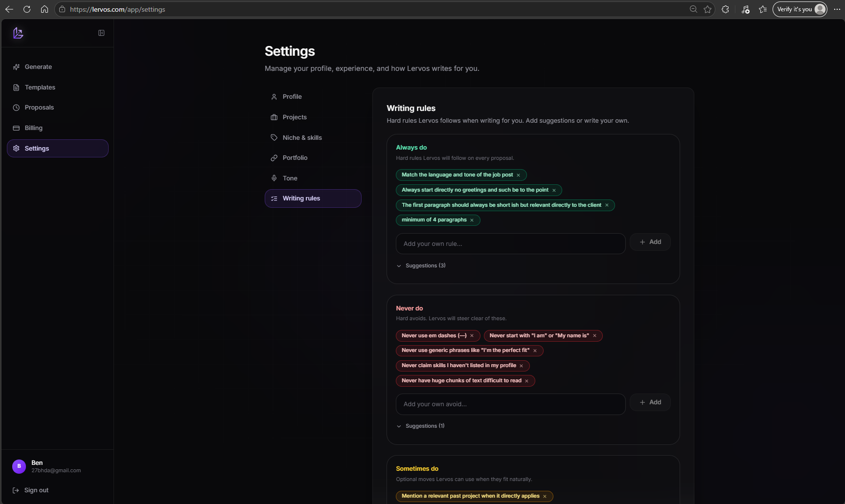Screen dimensions: 845x504
Task: Click the 27bhda@gmail.com email text
Action: [x=56, y=471]
